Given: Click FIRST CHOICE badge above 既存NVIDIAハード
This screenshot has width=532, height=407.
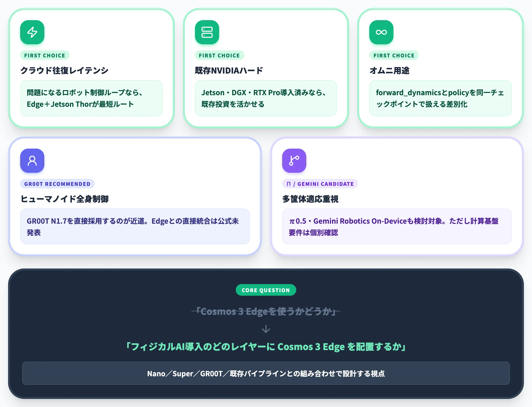Looking at the screenshot, I should pyautogui.click(x=219, y=55).
